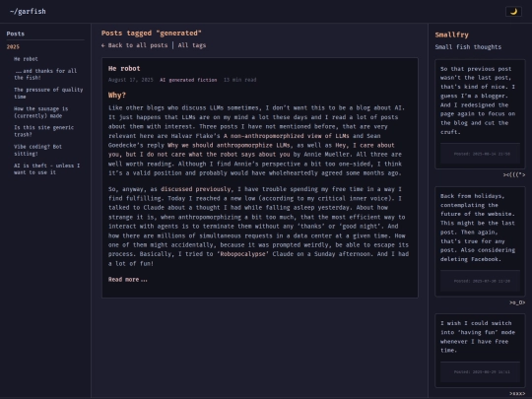Open 'The pressure of quality time' post

click(48, 93)
